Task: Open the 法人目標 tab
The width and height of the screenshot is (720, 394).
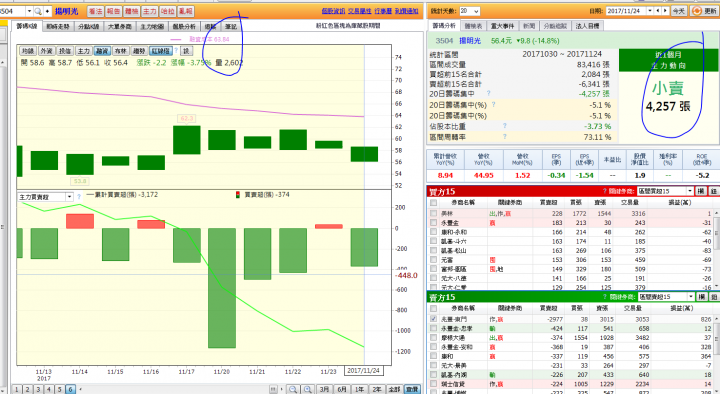Action: pos(587,26)
